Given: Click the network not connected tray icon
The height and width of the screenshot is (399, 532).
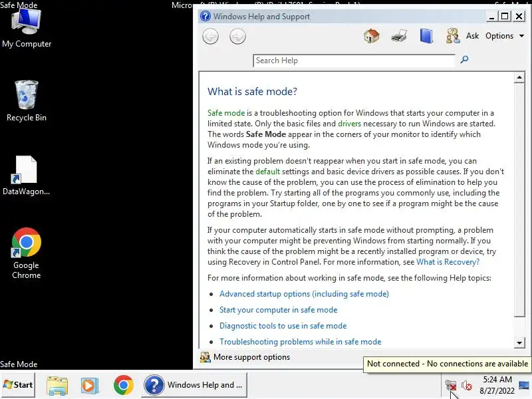Looking at the screenshot, I should tap(451, 386).
